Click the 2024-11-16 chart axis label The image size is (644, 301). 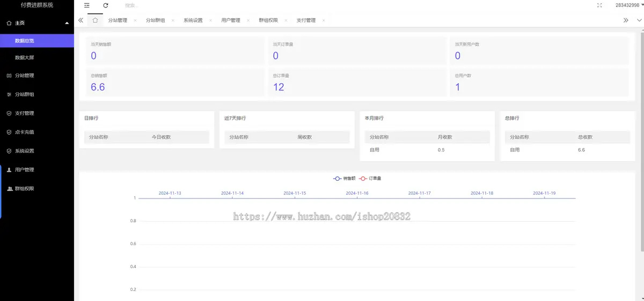coord(357,193)
